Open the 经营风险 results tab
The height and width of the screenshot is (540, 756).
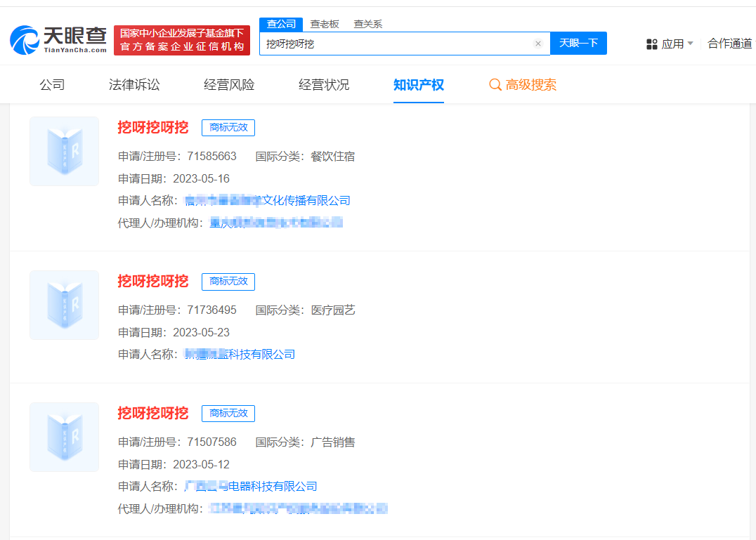click(229, 85)
